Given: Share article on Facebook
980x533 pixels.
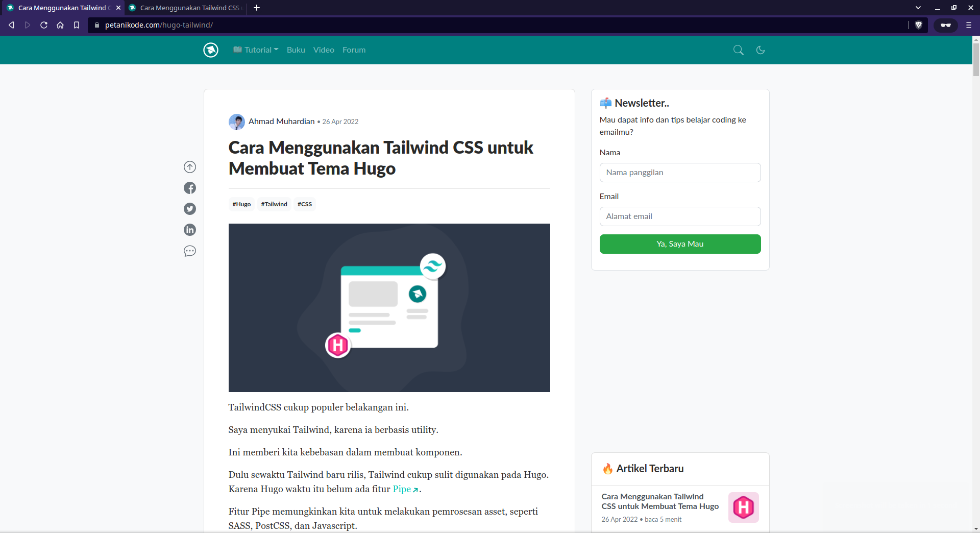Looking at the screenshot, I should click(190, 188).
